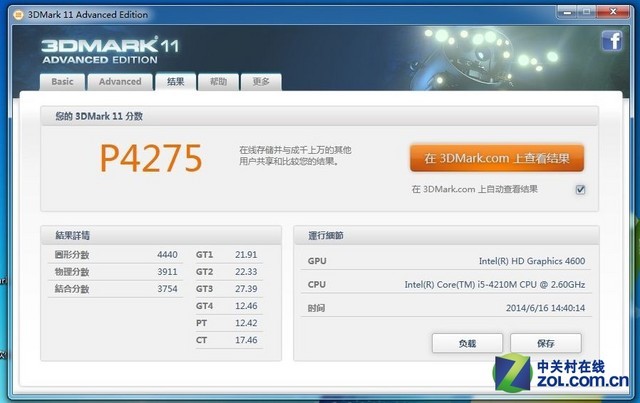Click the online storage description text
640x403 pixels.
pos(295,156)
